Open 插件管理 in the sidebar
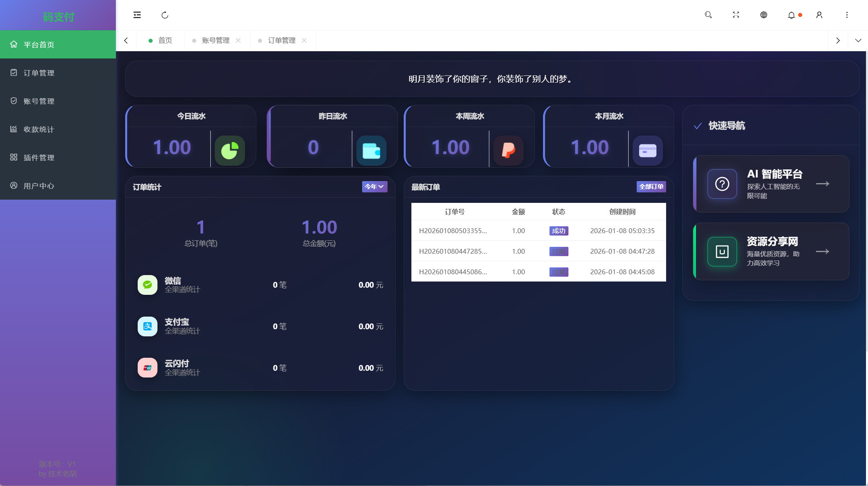The height and width of the screenshot is (486, 868). (39, 158)
